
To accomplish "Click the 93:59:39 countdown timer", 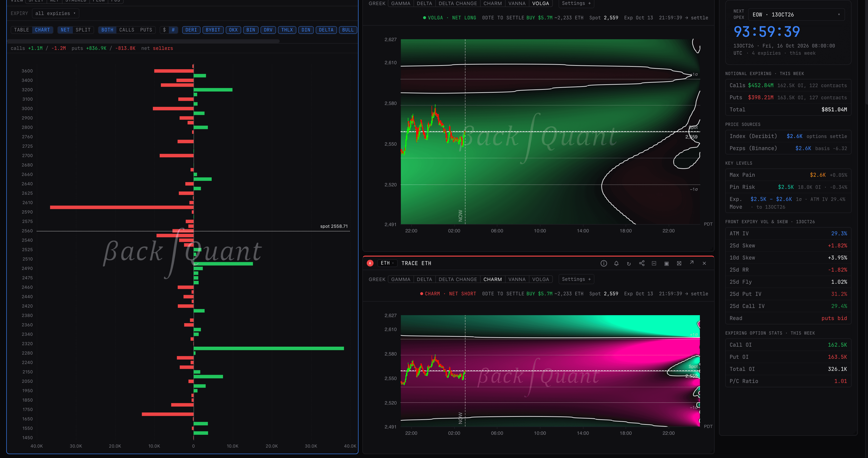I will 767,32.
